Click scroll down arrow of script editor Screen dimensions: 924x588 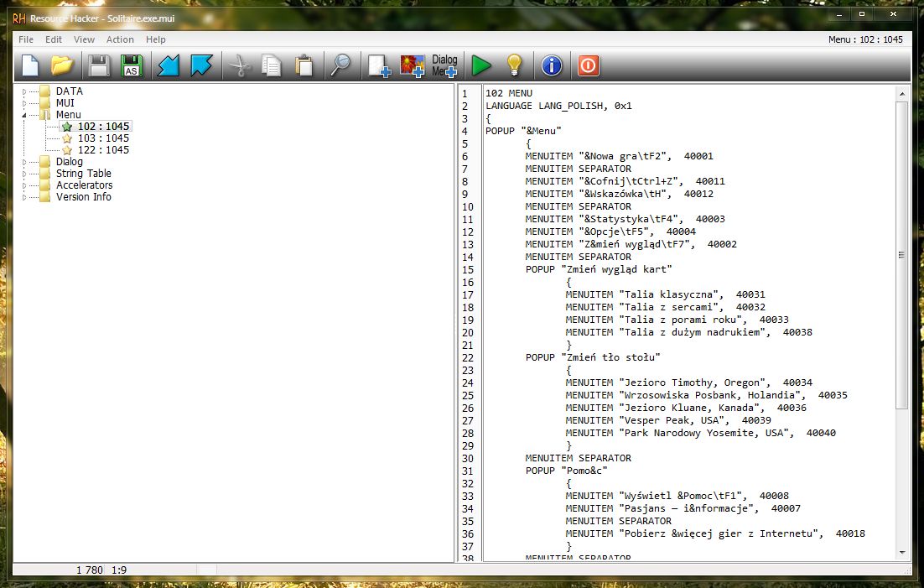(x=901, y=553)
